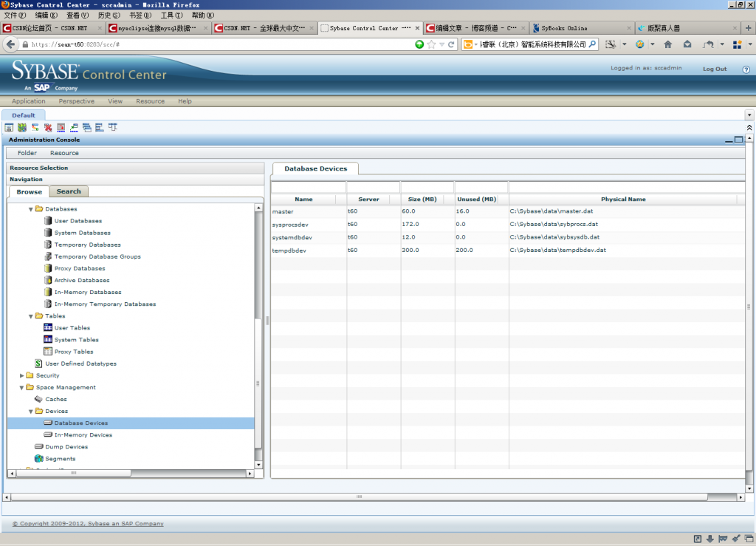Minimize the Administration Console panel

tap(729, 140)
